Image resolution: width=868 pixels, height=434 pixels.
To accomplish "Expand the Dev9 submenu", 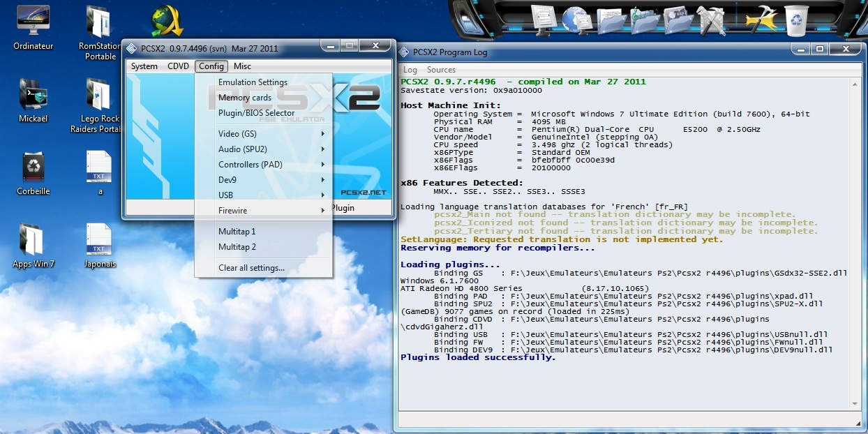I will click(263, 180).
